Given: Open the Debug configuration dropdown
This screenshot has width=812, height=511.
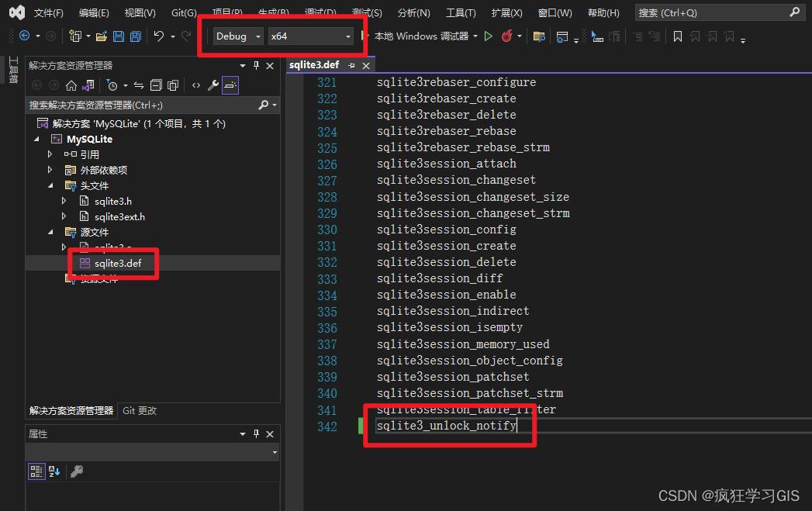Looking at the screenshot, I should click(238, 36).
